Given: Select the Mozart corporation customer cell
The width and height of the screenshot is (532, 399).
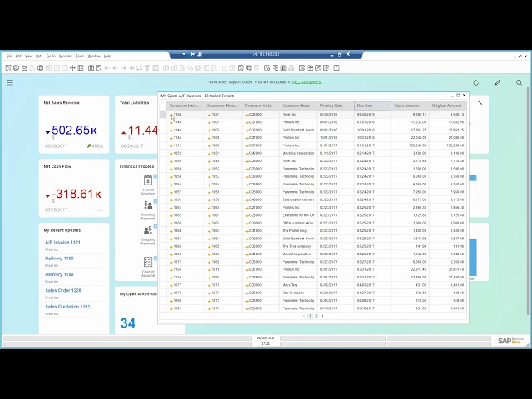Looking at the screenshot, I should [x=298, y=254].
